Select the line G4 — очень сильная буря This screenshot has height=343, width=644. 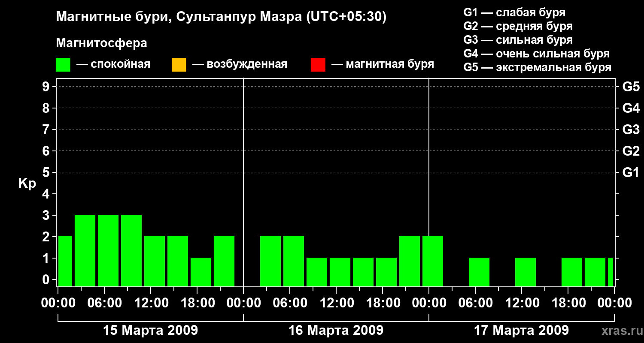tap(537, 54)
